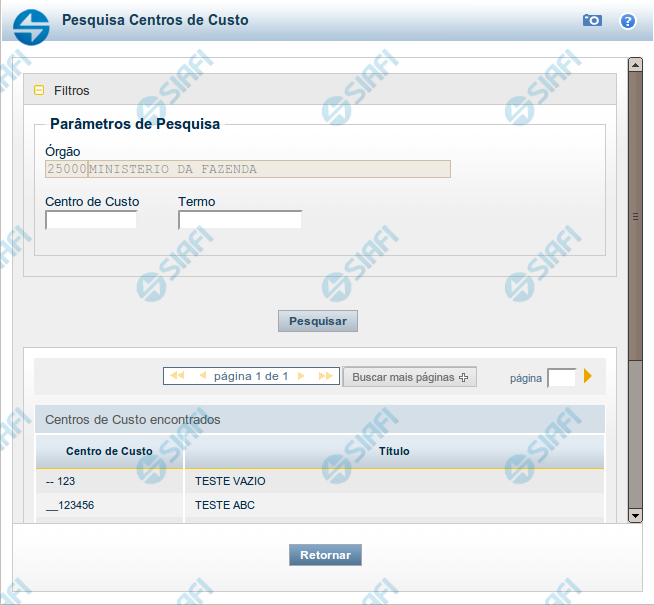654x605 pixels.
Task: Click orange go-to-page arrow
Action: click(x=588, y=377)
